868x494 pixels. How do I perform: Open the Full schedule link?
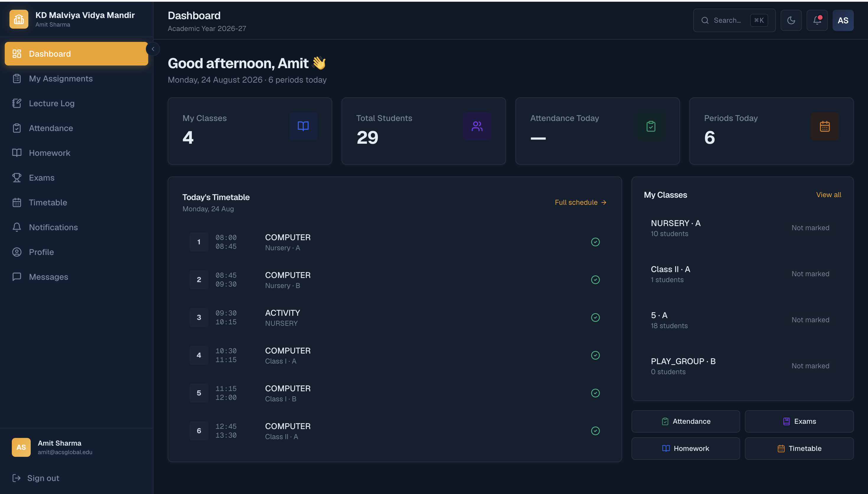point(581,202)
